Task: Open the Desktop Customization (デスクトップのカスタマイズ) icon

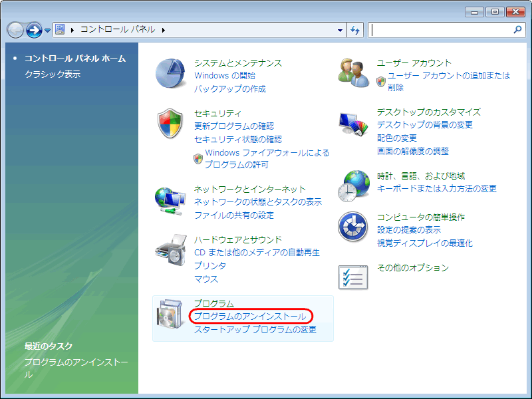Action: click(x=353, y=124)
